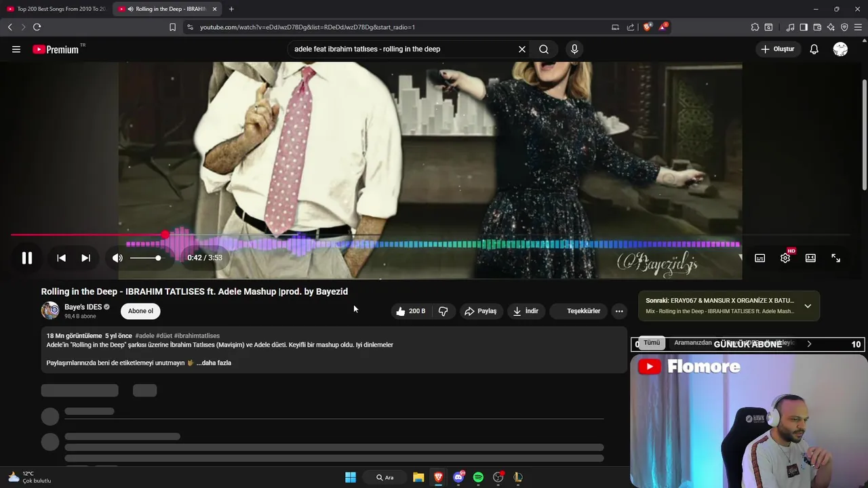
Task: Toggle the browser sidebar panel
Action: [804, 27]
